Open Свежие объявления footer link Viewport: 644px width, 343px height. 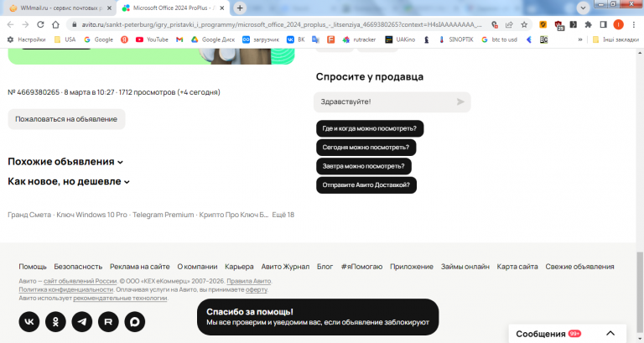coord(579,267)
